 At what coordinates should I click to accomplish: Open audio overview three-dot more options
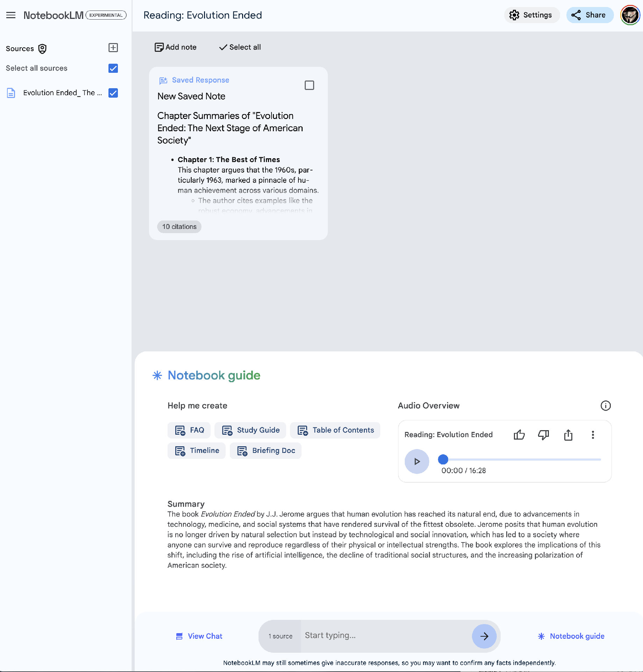click(593, 435)
